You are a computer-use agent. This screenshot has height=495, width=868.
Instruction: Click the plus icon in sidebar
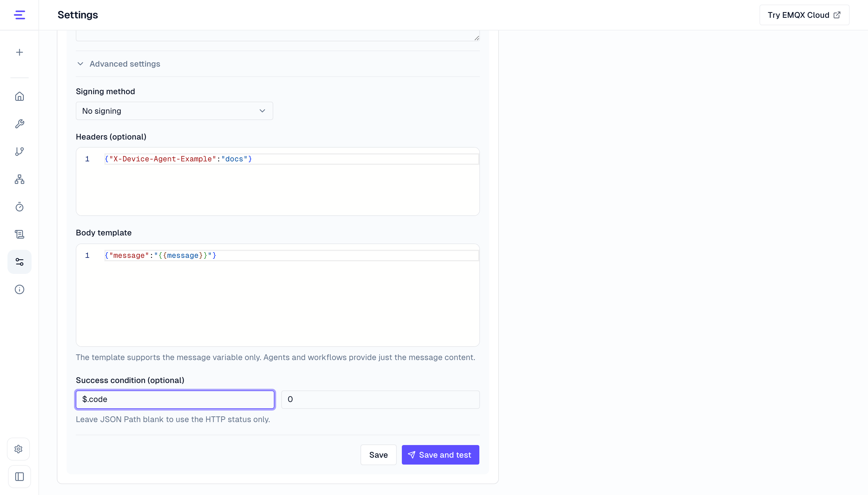pos(19,52)
